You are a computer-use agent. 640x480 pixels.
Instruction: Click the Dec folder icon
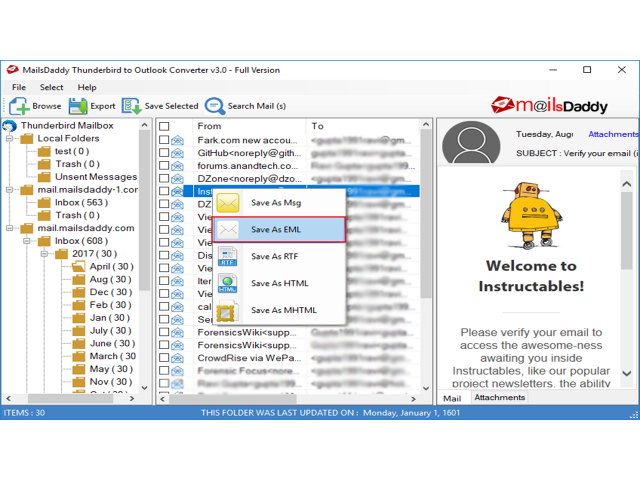pyautogui.click(x=78, y=292)
